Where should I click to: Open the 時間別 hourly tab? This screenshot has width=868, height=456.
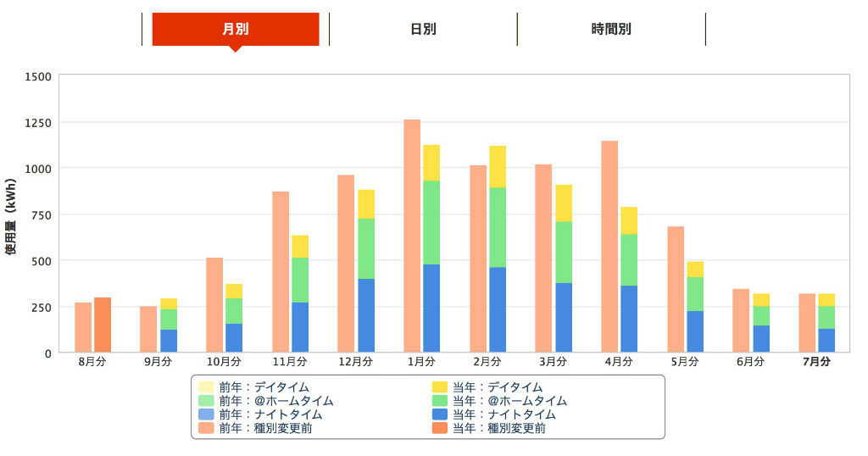(x=611, y=29)
